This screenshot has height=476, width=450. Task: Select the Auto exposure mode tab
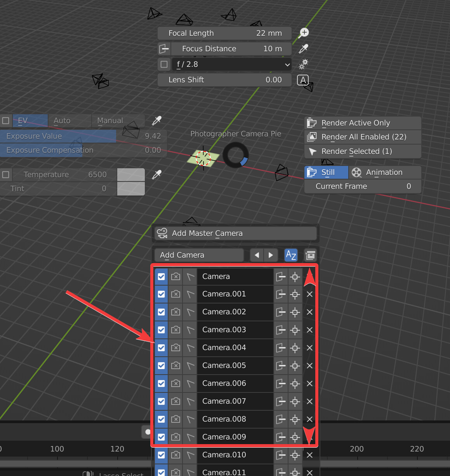[x=69, y=120]
